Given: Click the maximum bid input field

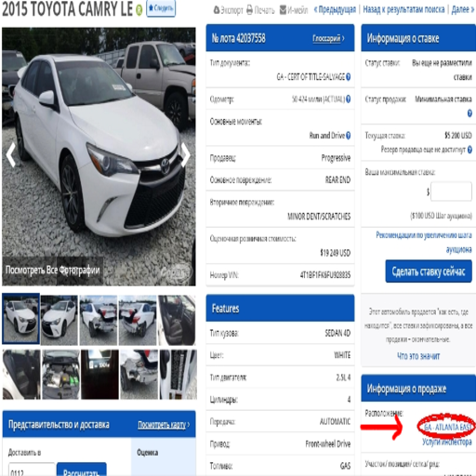Looking at the screenshot, I should (451, 192).
